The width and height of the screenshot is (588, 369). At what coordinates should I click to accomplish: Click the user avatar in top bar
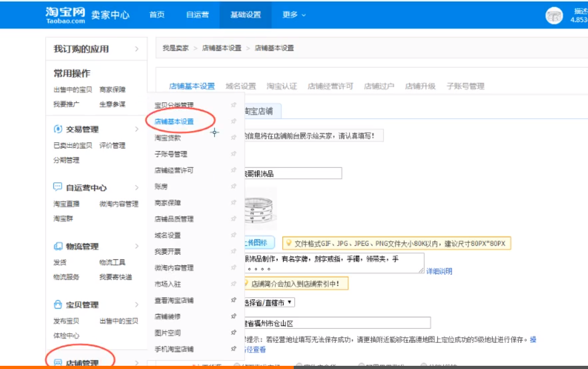pyautogui.click(x=554, y=15)
